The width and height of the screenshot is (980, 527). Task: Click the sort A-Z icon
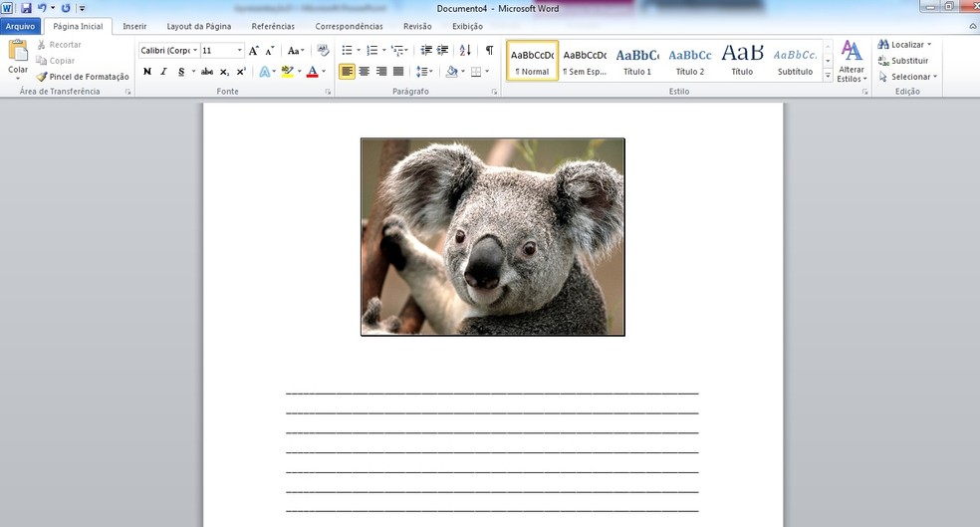tap(465, 50)
